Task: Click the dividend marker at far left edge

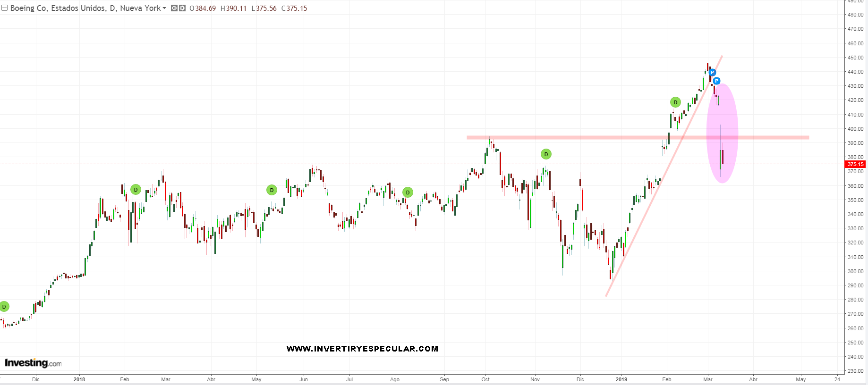Action: tap(4, 307)
